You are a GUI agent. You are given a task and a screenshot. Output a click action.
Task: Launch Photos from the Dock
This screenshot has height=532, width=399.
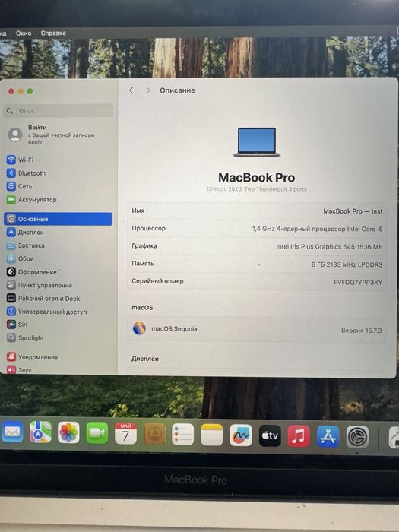click(68, 432)
